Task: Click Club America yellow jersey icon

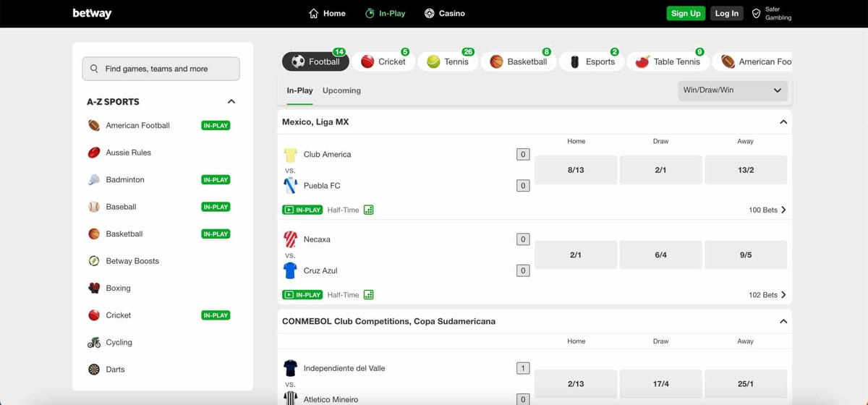Action: [290, 154]
